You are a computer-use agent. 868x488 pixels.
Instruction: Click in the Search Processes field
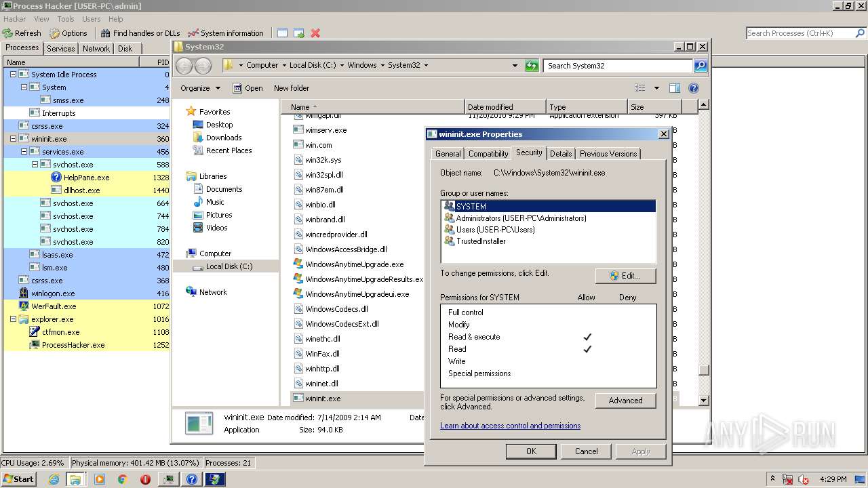[799, 33]
